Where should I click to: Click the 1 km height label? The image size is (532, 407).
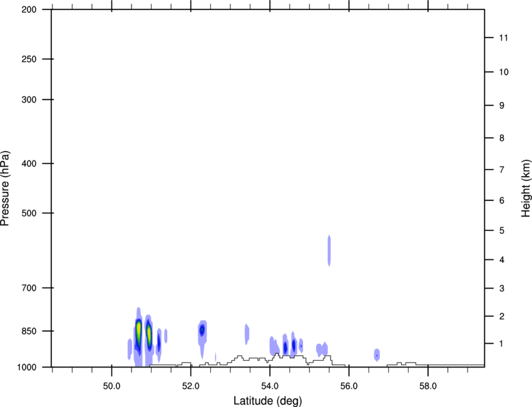501,344
